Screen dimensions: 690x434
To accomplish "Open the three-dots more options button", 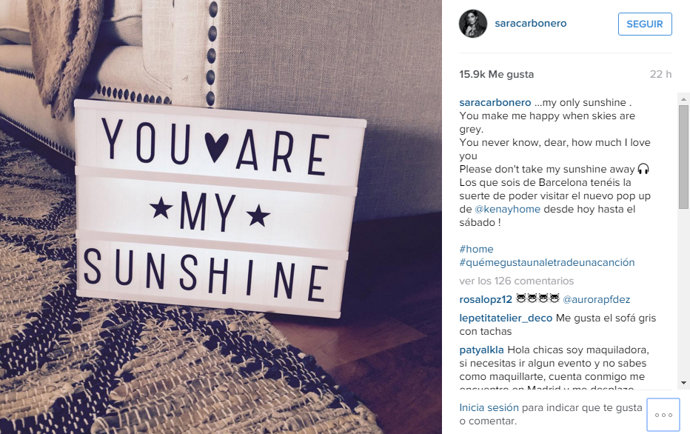I will (663, 415).
